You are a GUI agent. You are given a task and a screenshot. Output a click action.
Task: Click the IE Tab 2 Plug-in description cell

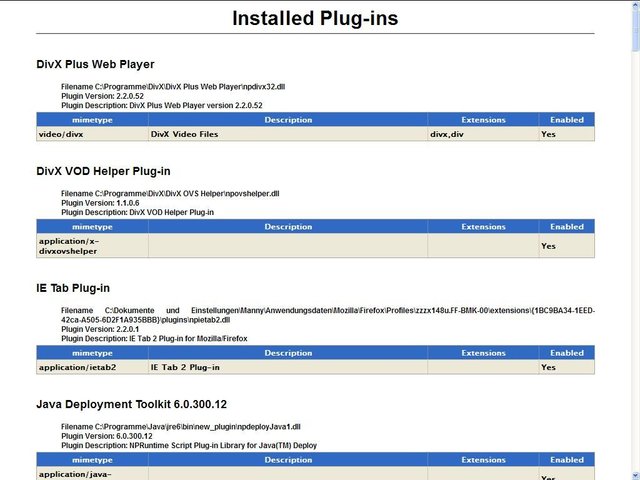click(x=288, y=367)
